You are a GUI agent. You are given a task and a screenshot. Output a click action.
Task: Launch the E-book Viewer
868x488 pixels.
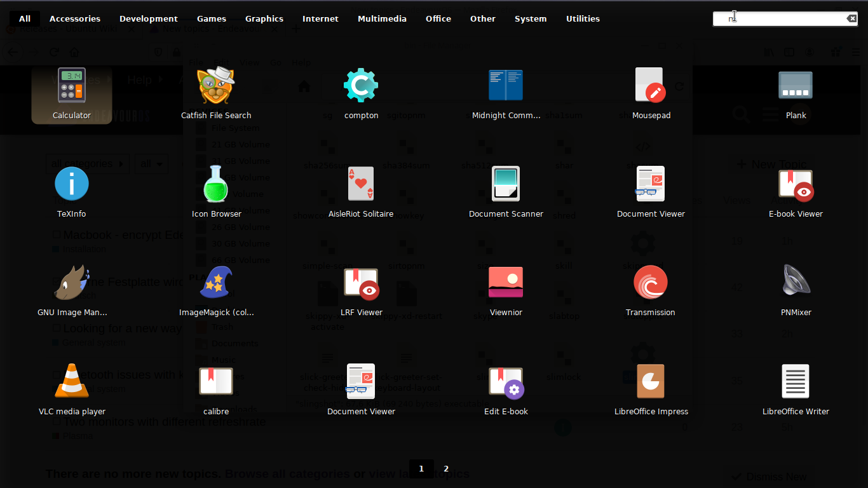[796, 193]
